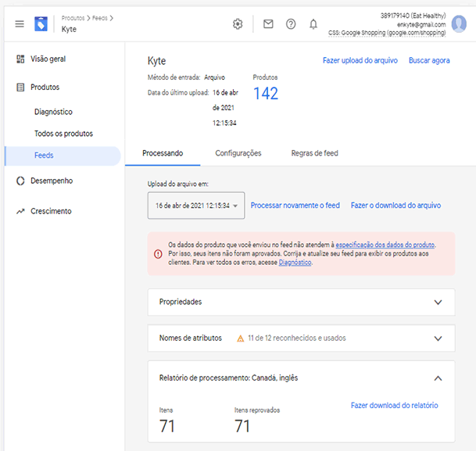Screen dimensions: 476x451
Task: Switch to the Configurações tab
Action: (238, 153)
